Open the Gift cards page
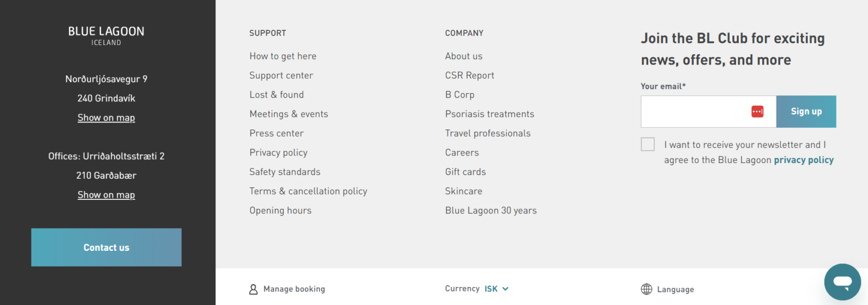This screenshot has height=305, width=868. pos(465,172)
